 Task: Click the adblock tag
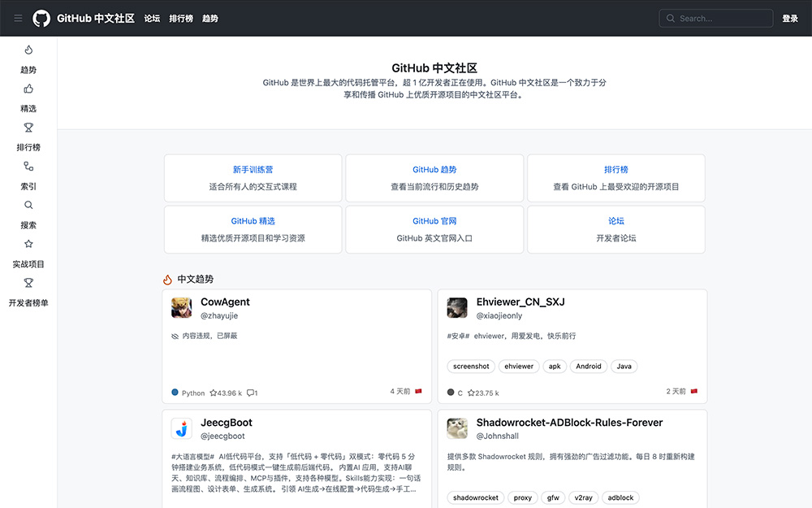click(x=620, y=497)
